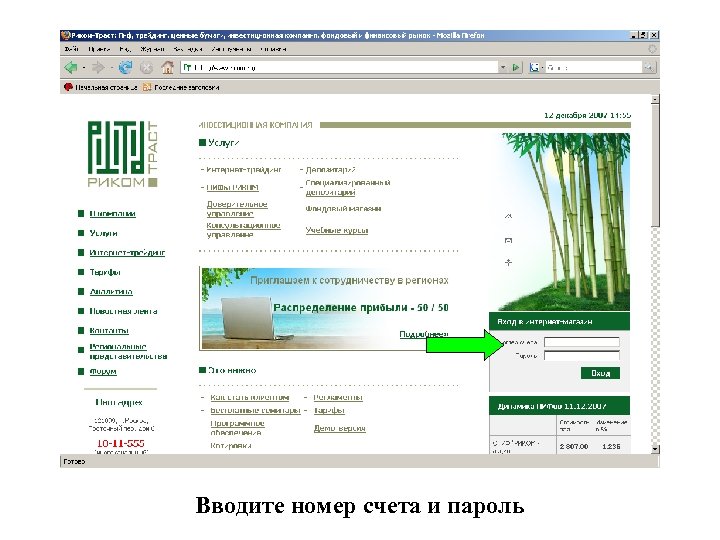Viewport: 720px width, 540px height.
Task: Click the Google search box in toolbar
Action: coord(594,68)
